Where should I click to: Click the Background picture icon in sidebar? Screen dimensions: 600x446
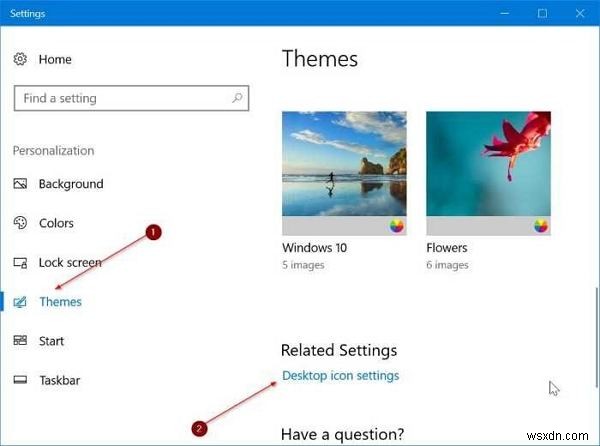point(20,184)
